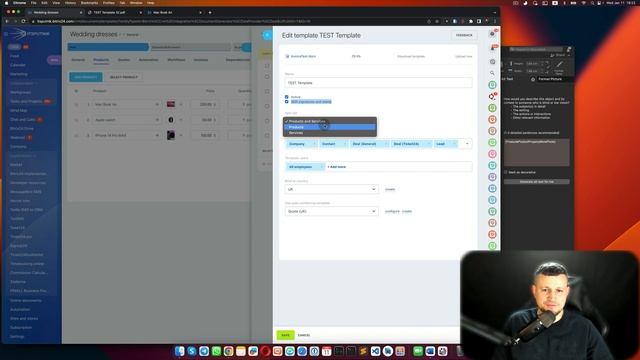This screenshot has height=360, width=640.
Task: Click the FEEDBACK button
Action: click(464, 36)
